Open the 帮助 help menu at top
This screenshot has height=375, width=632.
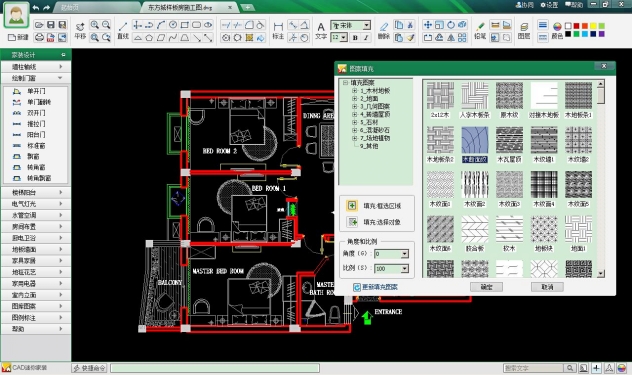click(x=574, y=5)
